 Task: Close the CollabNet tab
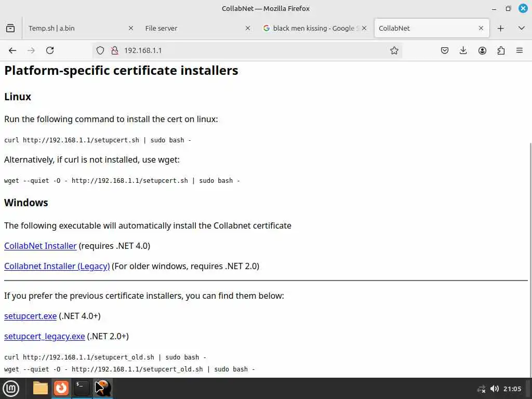[x=481, y=29]
